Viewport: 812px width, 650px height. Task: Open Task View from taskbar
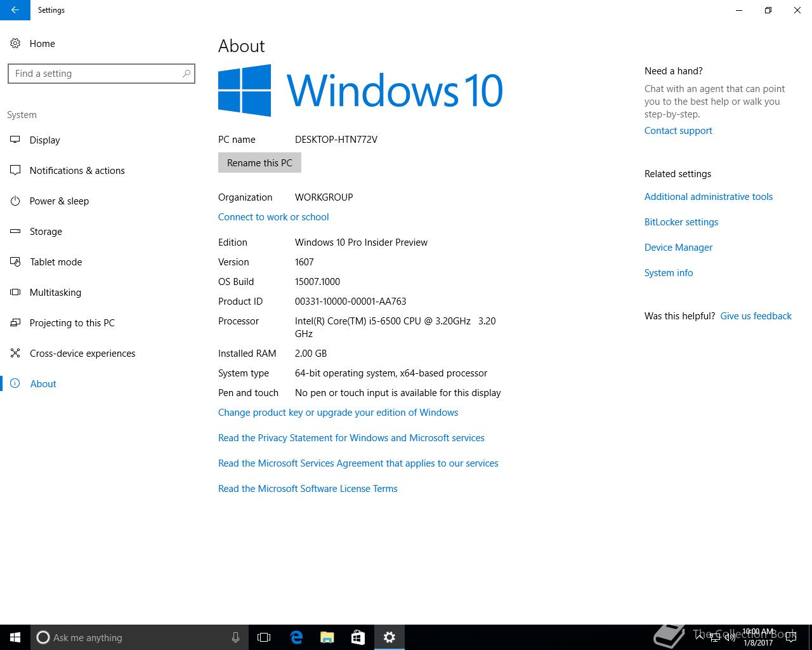pyautogui.click(x=264, y=637)
